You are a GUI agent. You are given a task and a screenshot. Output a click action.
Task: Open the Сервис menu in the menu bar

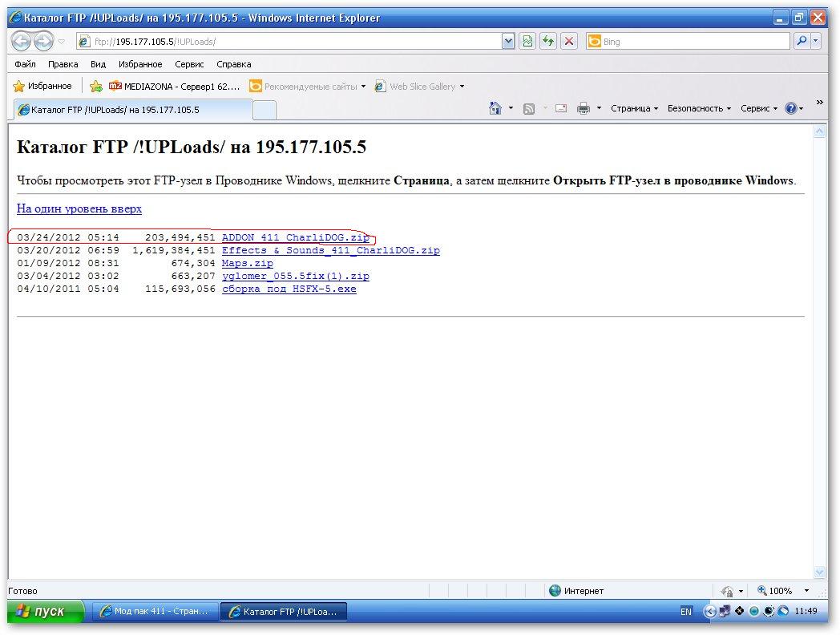(x=189, y=64)
